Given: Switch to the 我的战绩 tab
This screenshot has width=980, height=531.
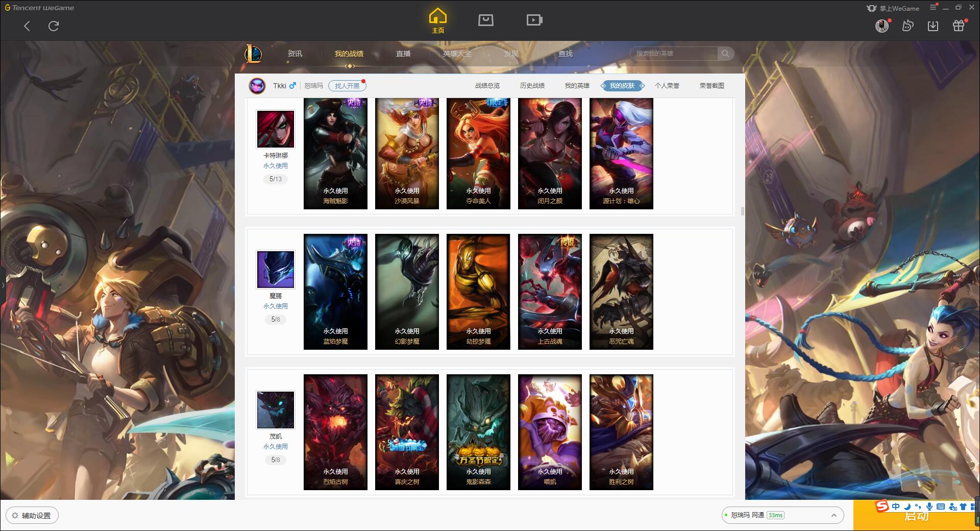Looking at the screenshot, I should (349, 54).
